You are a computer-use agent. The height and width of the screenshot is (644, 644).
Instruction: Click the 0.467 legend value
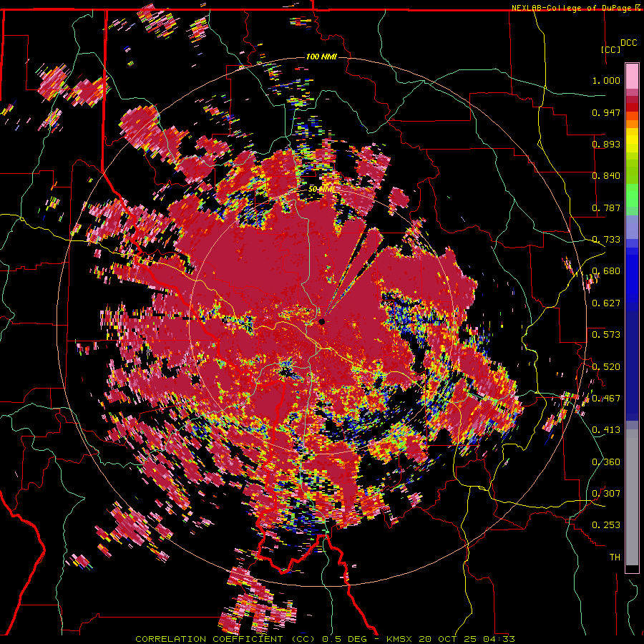(606, 399)
